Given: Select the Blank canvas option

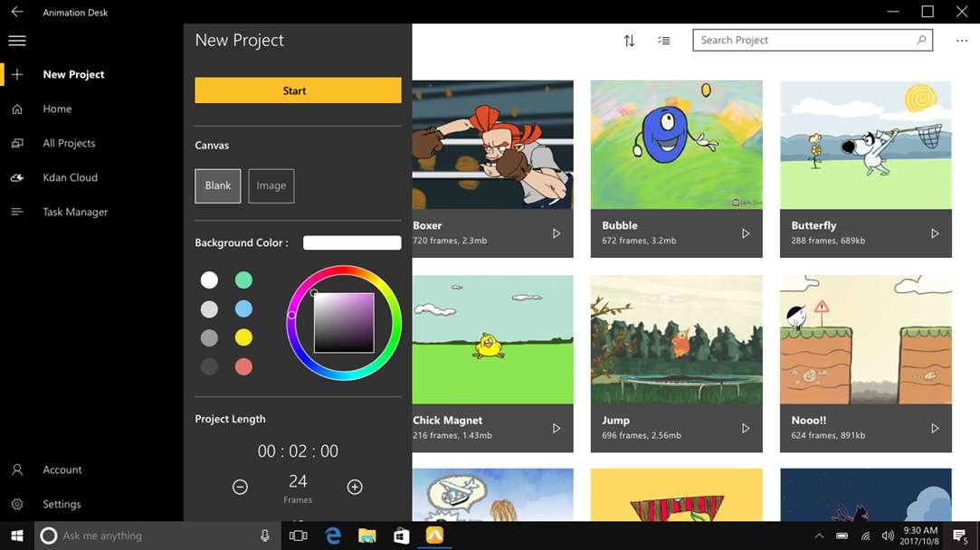Looking at the screenshot, I should (218, 186).
